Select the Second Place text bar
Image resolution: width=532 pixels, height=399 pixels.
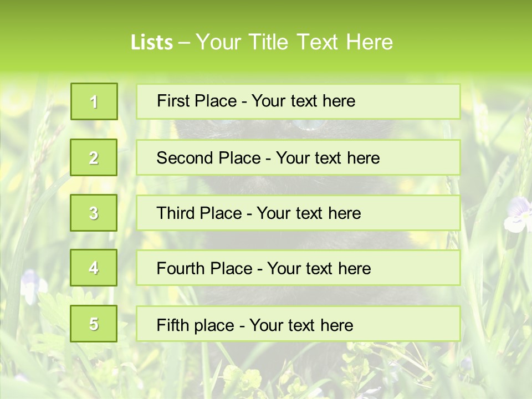pos(298,157)
